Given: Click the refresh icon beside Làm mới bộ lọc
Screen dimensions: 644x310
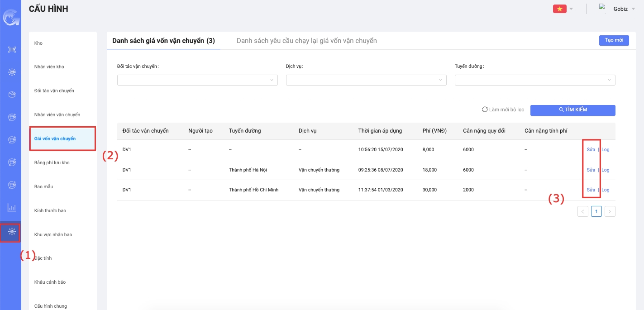Looking at the screenshot, I should 485,110.
